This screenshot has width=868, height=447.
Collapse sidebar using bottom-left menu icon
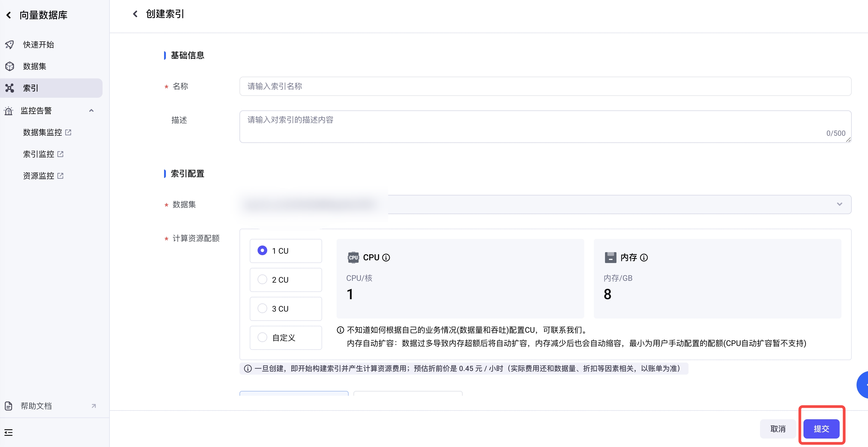click(x=8, y=432)
